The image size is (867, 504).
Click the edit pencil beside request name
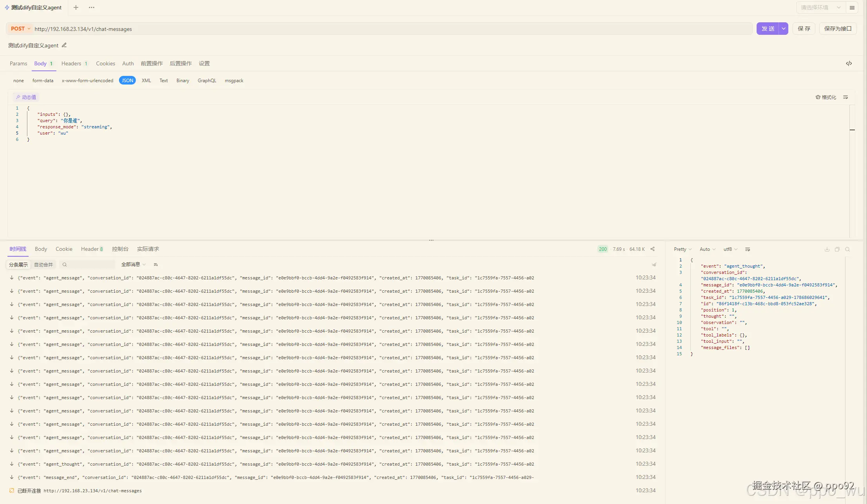[64, 45]
